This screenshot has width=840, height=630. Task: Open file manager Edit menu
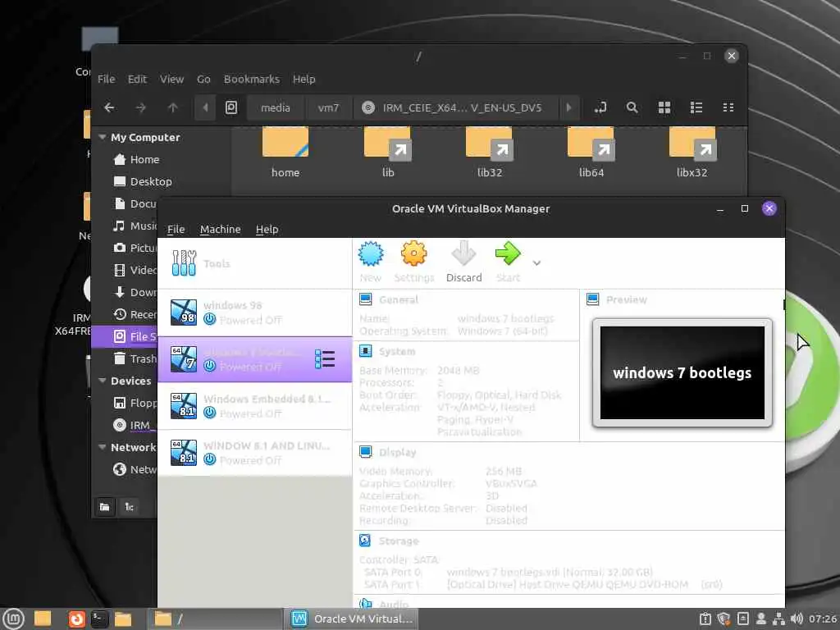coord(137,79)
